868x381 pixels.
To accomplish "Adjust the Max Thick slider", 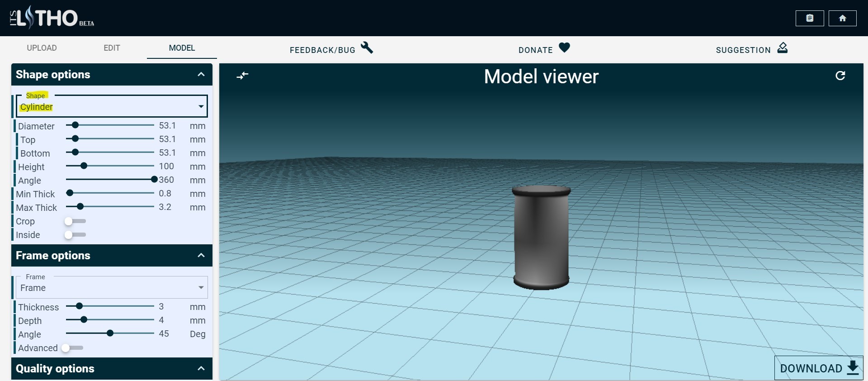I will [x=110, y=207].
